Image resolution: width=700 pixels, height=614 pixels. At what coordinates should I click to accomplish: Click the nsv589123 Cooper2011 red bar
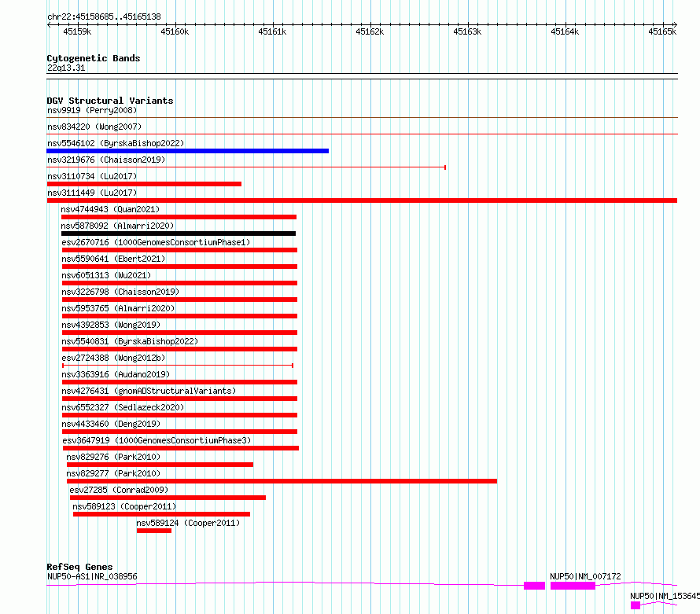pos(161,514)
